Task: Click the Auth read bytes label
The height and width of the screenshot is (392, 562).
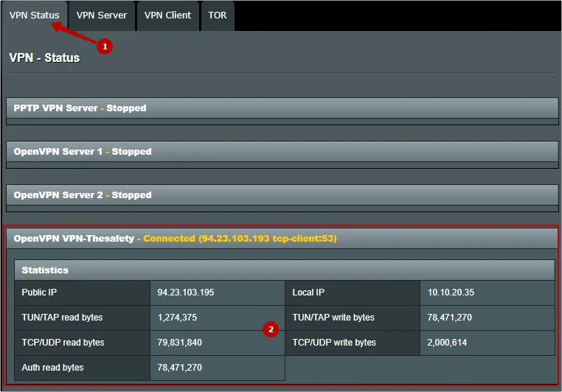Action: click(x=52, y=368)
